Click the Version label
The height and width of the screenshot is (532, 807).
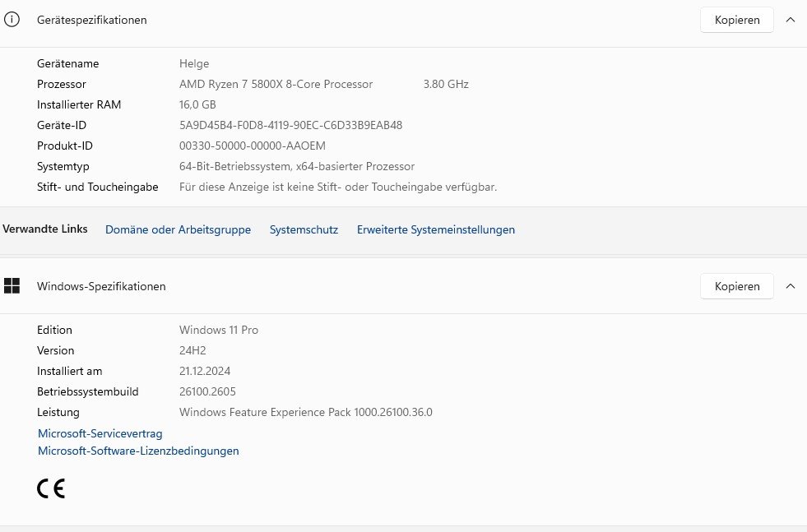56,350
